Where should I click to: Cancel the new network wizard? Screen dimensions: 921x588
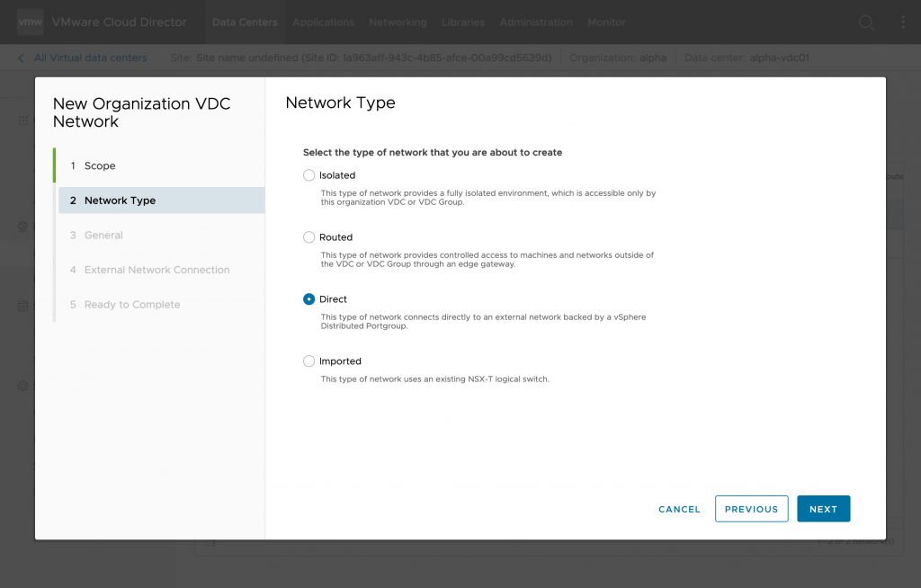[x=679, y=509]
